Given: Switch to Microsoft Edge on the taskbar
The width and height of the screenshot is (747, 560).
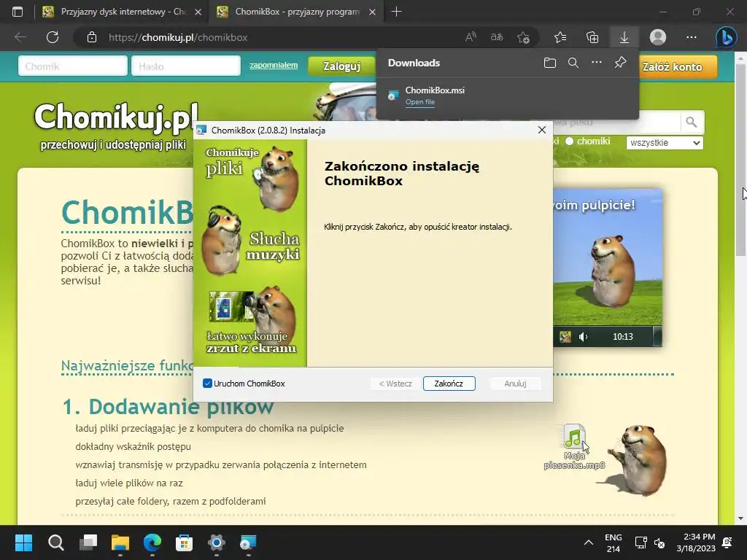Looking at the screenshot, I should [152, 542].
